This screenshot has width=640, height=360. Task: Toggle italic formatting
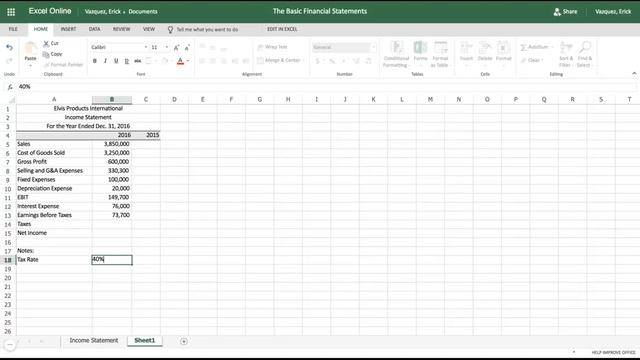tap(105, 61)
